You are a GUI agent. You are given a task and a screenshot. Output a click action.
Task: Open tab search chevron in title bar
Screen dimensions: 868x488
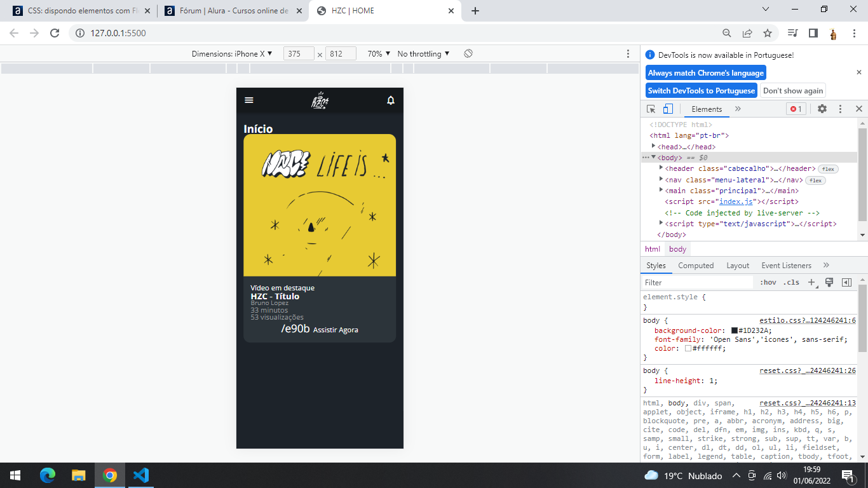766,9
